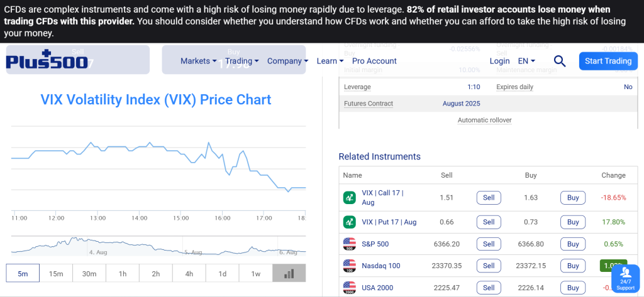Click the 23372.15 buy price
This screenshot has width=644, height=297.
click(x=531, y=266)
